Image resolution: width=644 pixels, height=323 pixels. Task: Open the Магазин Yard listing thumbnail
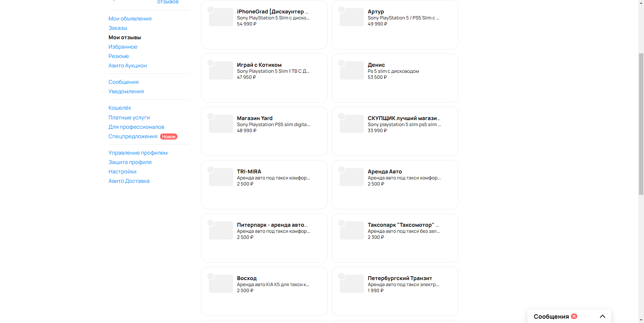click(221, 124)
